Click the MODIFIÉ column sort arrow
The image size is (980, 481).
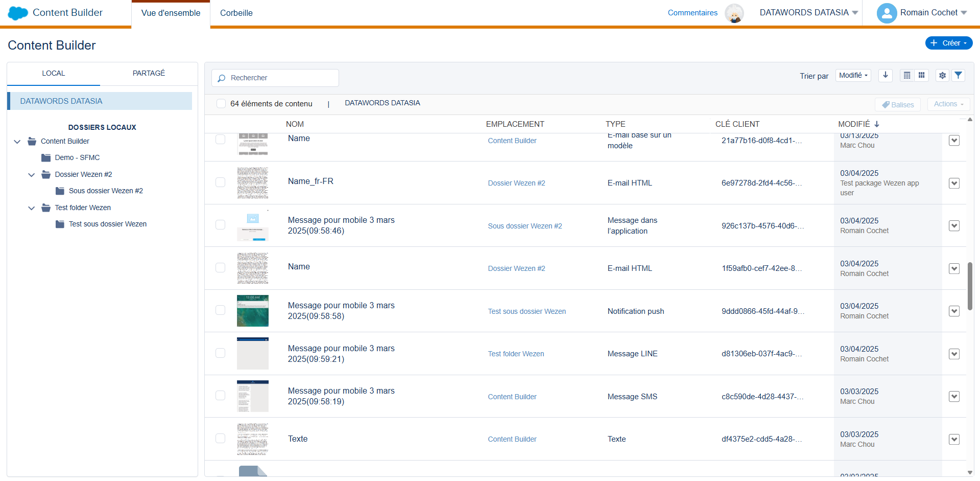877,124
